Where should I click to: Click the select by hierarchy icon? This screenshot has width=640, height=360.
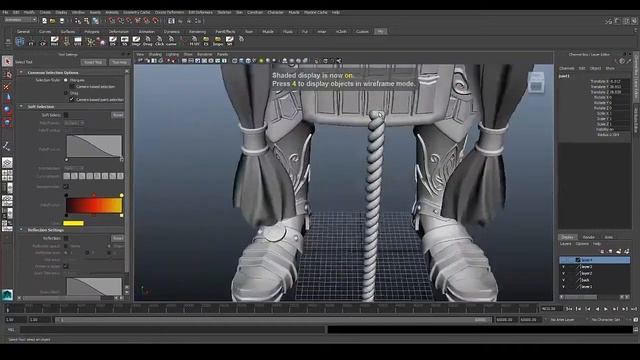[78, 21]
